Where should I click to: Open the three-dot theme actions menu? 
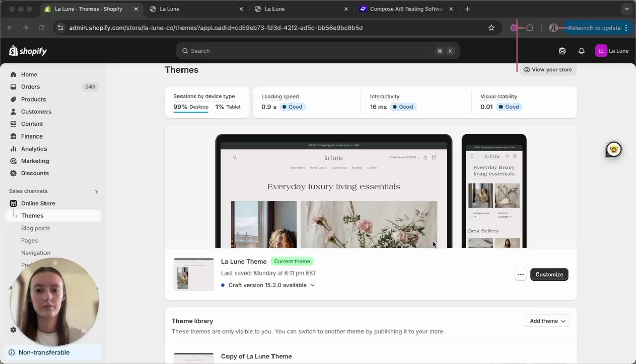(x=520, y=275)
